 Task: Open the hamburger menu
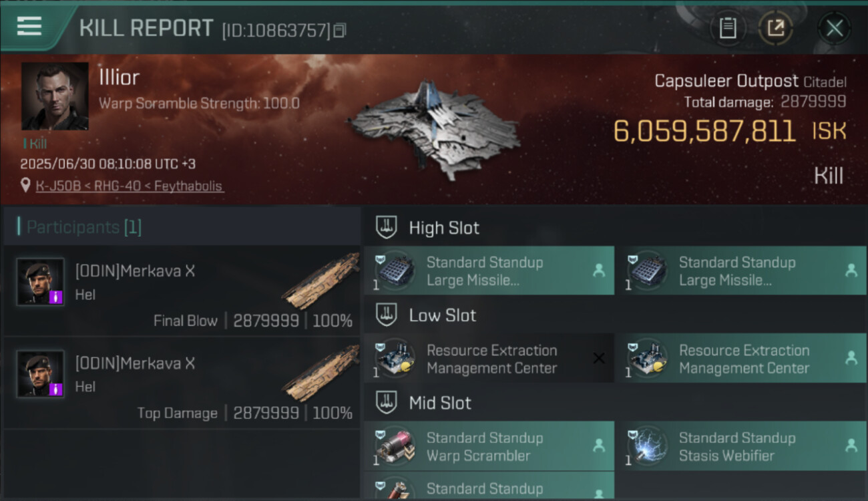[x=29, y=27]
